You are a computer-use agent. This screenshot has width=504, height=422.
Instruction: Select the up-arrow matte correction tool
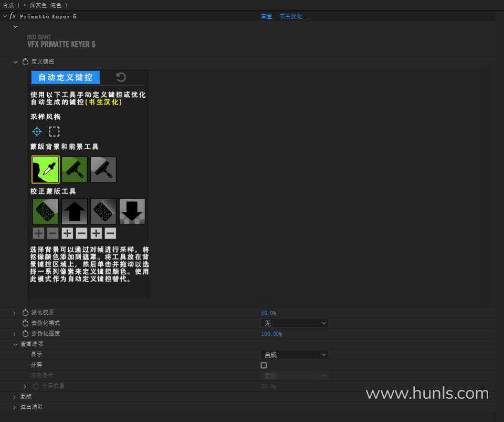75,211
